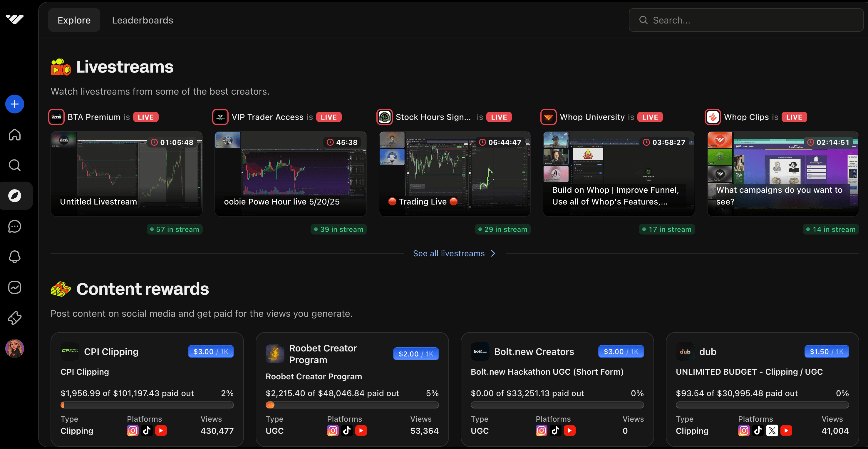Viewport: 868px width, 449px height.
Task: Switch to the Leaderboards tab
Action: (142, 20)
